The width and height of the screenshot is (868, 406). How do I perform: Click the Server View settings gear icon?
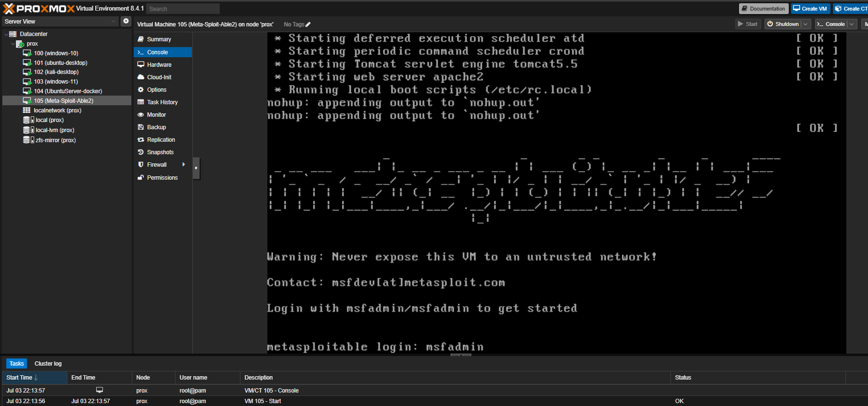click(126, 21)
